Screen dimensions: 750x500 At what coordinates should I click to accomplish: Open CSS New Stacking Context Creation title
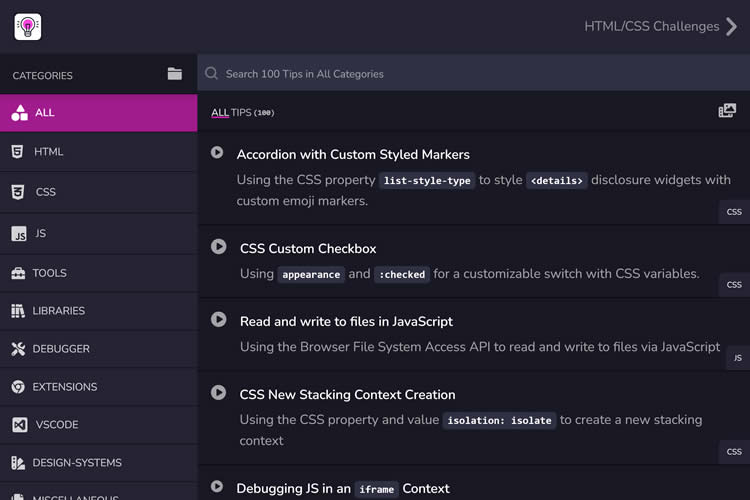pyautogui.click(x=347, y=395)
